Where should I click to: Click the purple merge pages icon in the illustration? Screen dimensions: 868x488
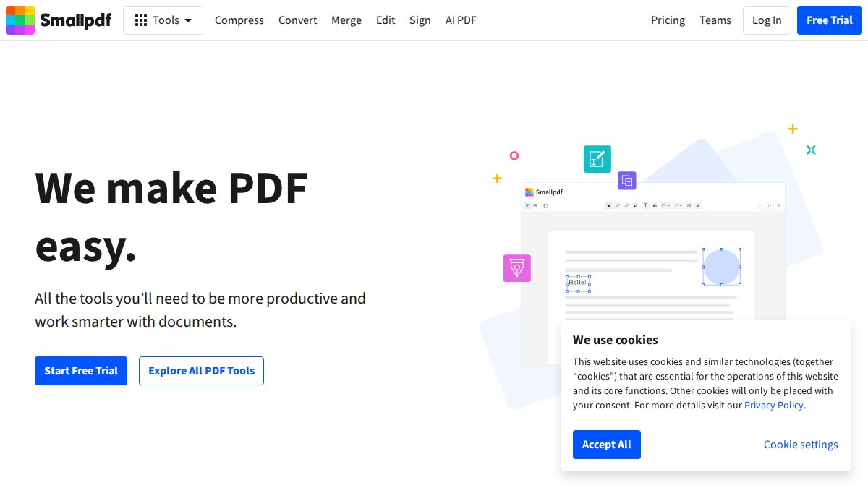[x=627, y=181]
